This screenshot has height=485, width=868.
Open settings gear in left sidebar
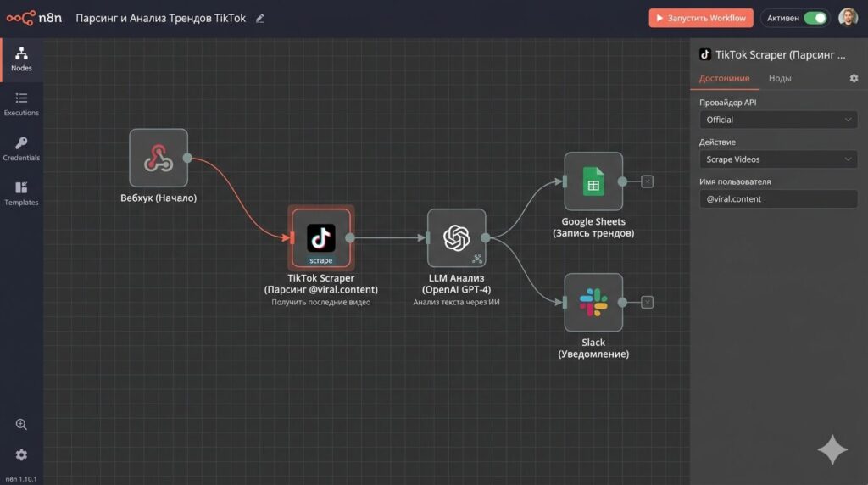click(x=21, y=455)
